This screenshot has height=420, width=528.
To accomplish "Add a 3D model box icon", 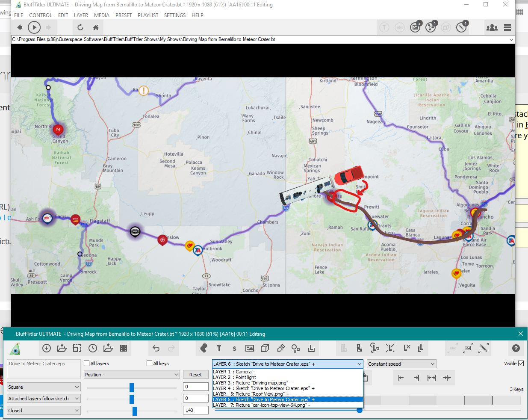I will [265, 348].
